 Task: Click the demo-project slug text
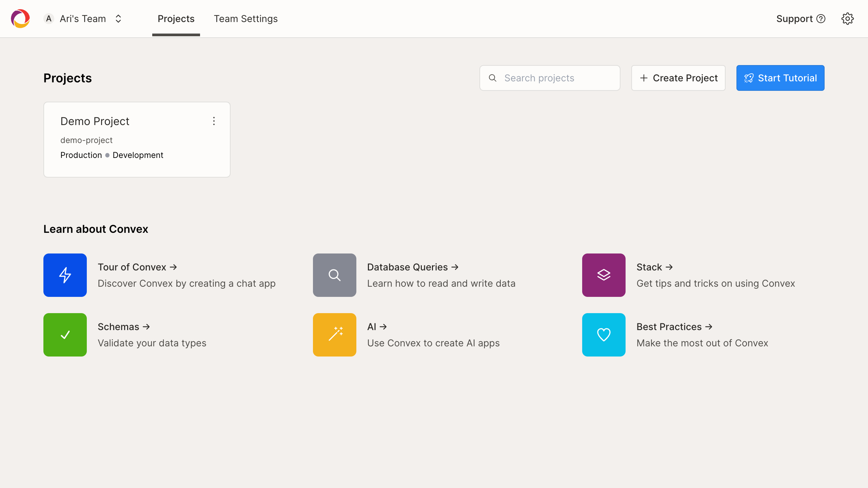point(86,140)
